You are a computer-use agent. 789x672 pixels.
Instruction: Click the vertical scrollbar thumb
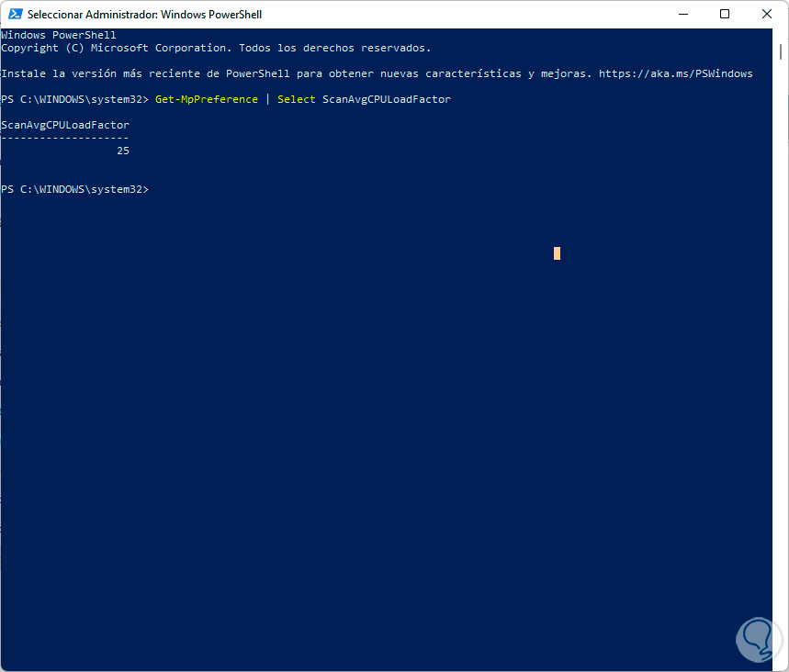coord(781,51)
